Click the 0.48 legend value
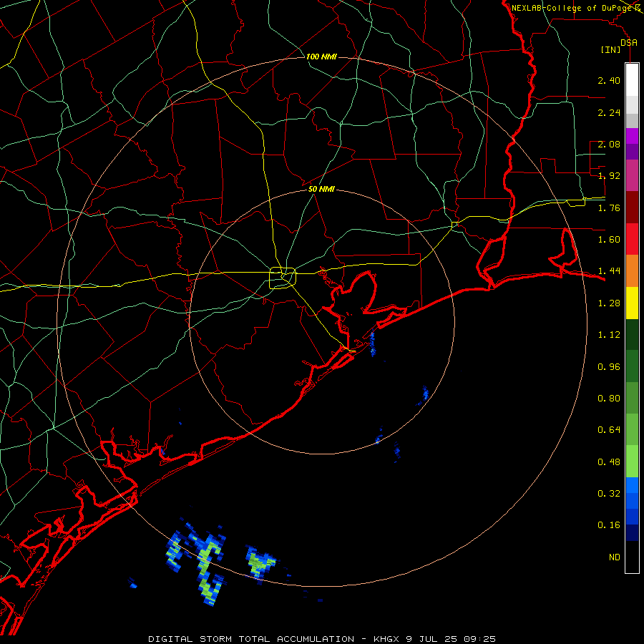This screenshot has width=644, height=644. (609, 462)
